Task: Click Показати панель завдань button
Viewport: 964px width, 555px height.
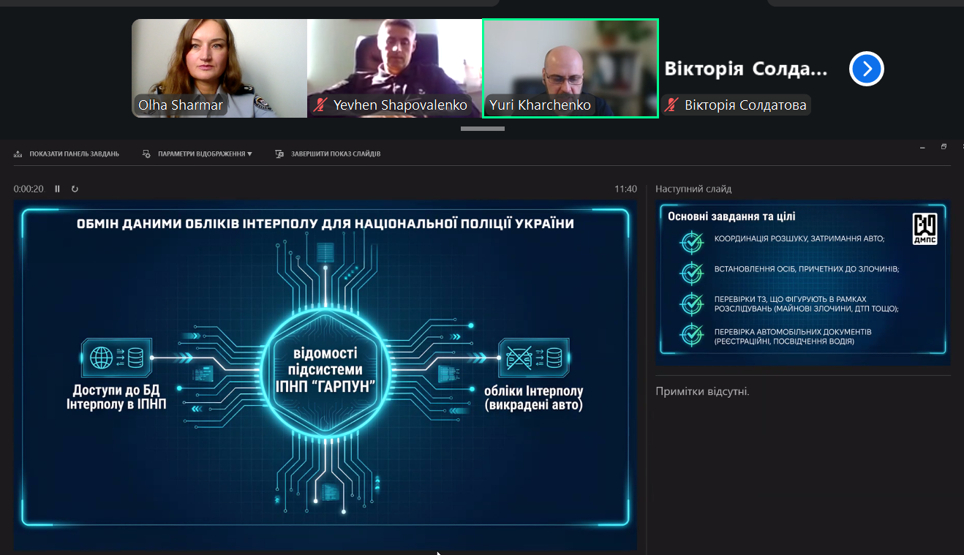Action: [66, 154]
